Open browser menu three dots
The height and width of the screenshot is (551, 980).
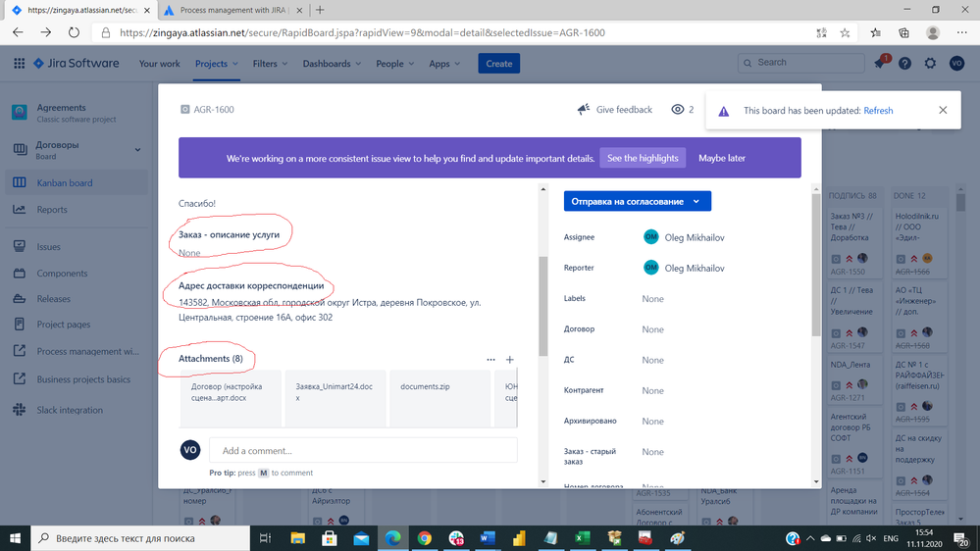(962, 33)
